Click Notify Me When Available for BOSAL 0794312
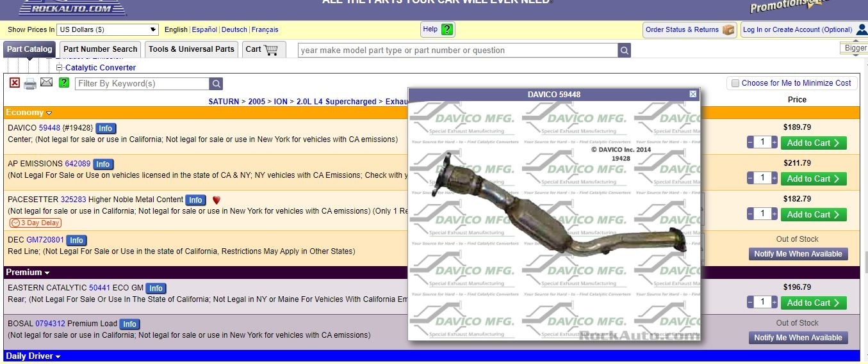 click(798, 338)
